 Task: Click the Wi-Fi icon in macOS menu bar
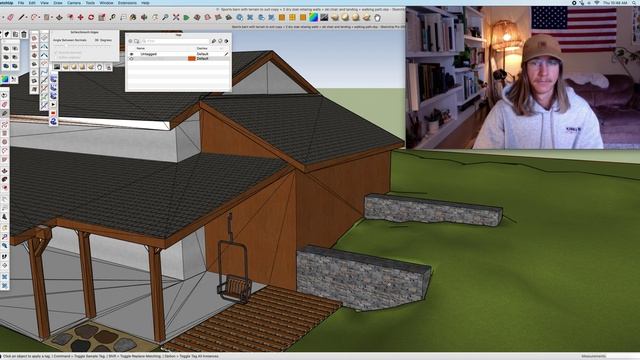point(597,3)
